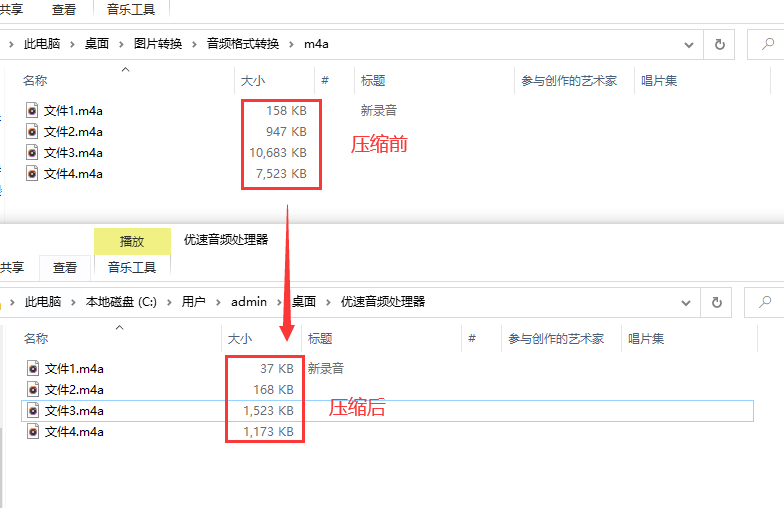This screenshot has width=784, height=508.
Task: Expand chevron after 此电脑 in upper address bar
Action: pos(72,44)
